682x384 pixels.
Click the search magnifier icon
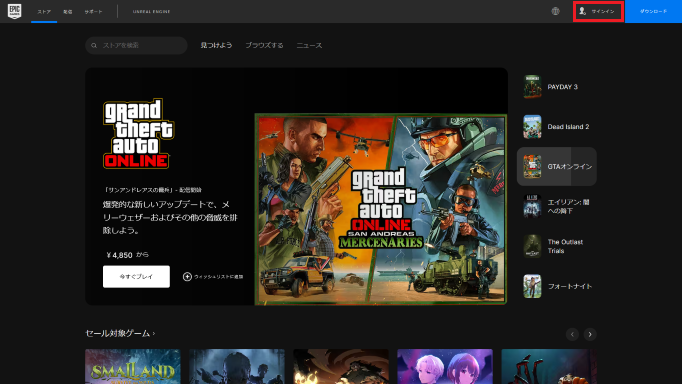(94, 45)
